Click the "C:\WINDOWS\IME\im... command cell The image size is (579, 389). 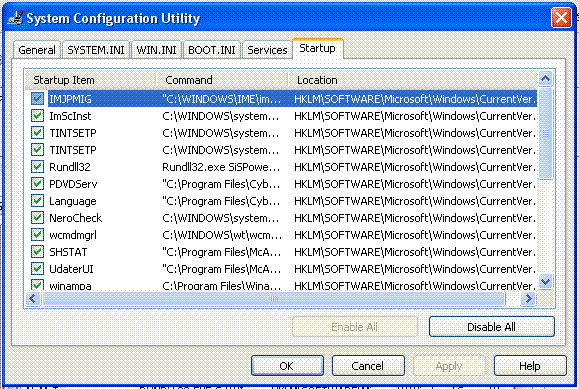point(221,99)
